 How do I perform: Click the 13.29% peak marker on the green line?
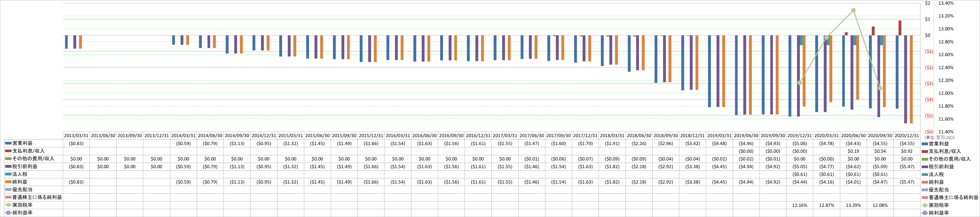[x=853, y=10]
